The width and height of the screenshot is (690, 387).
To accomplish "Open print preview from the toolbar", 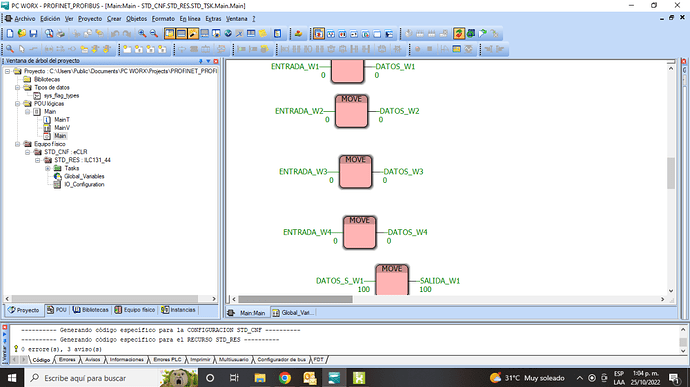I will 49,33.
